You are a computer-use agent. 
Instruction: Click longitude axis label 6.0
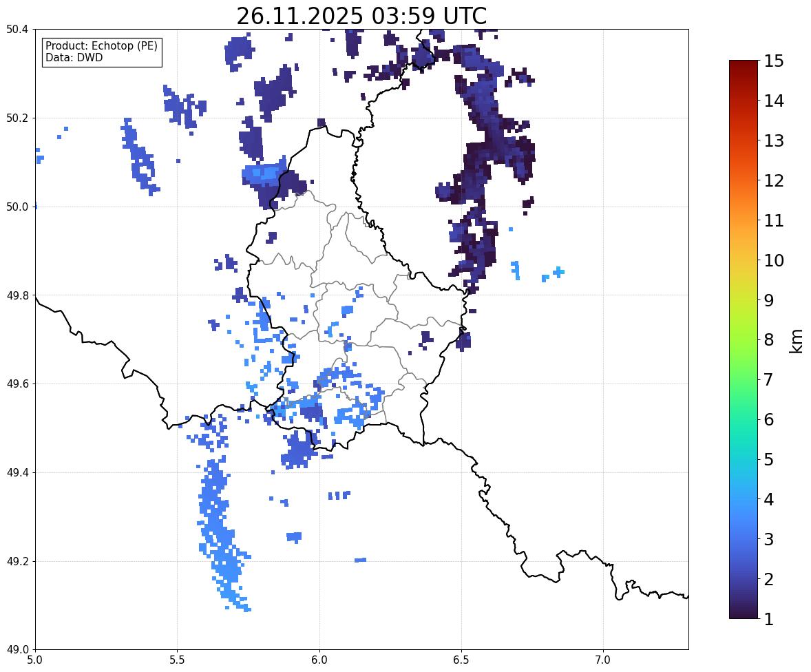point(319,660)
